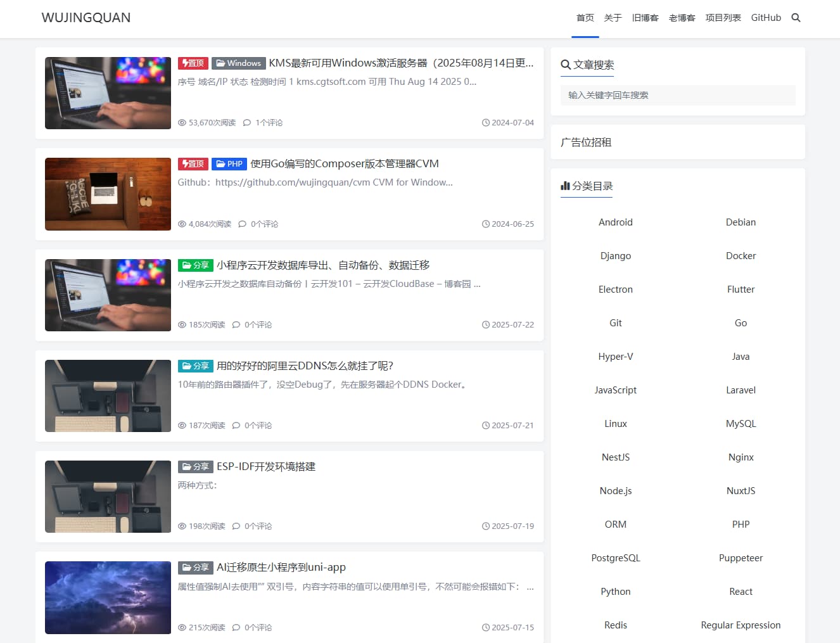Open the GitHub link in navigation bar
The image size is (840, 643).
[x=766, y=18]
